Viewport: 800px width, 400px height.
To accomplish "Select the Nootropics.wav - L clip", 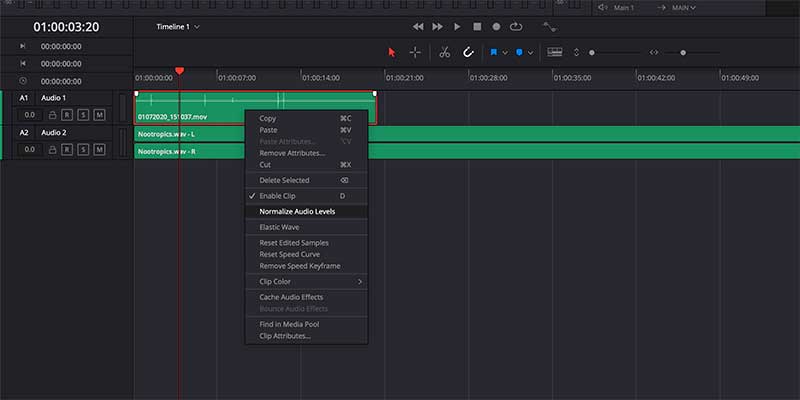I will click(467, 134).
